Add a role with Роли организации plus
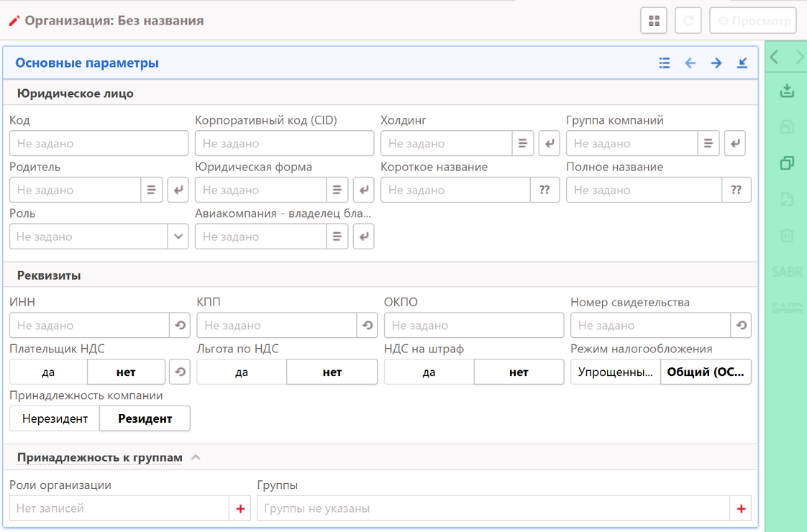Screen dimensions: 807x532 click(x=240, y=509)
